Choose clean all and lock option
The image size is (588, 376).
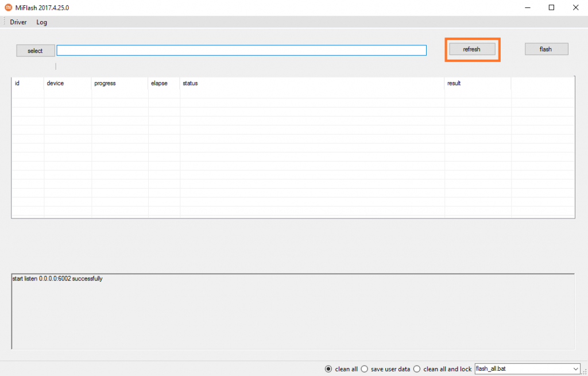[442, 369]
